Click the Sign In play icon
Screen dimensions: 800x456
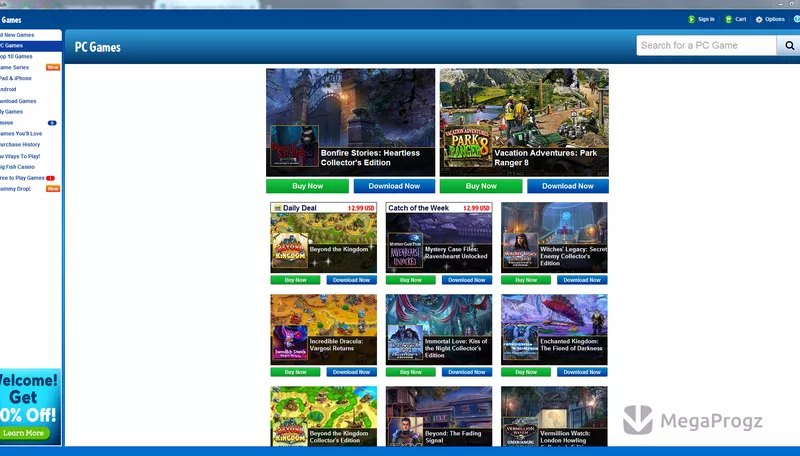coord(691,19)
